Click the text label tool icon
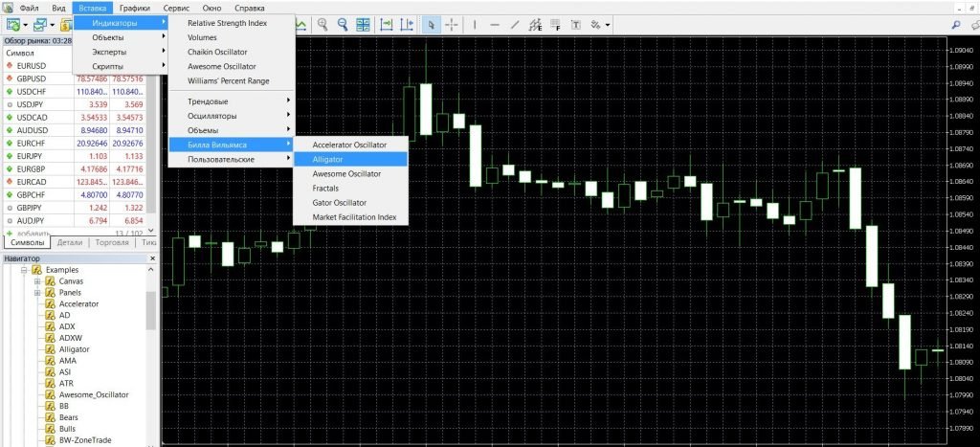The image size is (980, 447). (x=577, y=24)
